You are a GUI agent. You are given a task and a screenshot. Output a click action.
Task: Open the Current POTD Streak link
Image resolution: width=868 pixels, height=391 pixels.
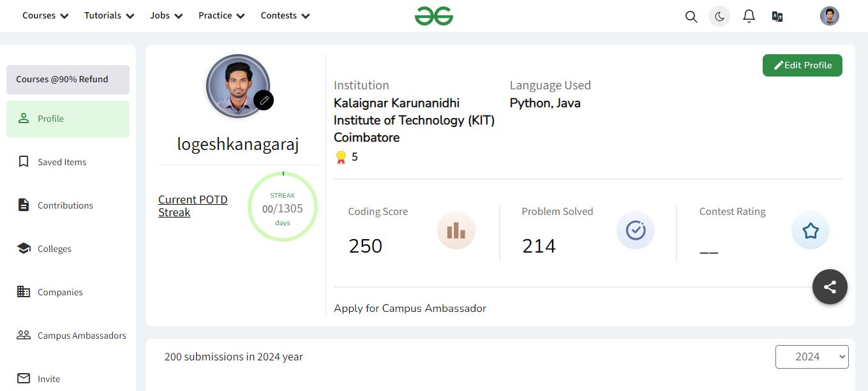[x=193, y=206]
